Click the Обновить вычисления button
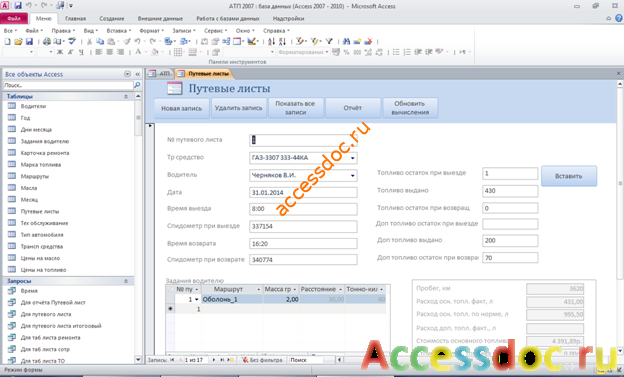The image size is (624, 377). pyautogui.click(x=410, y=108)
